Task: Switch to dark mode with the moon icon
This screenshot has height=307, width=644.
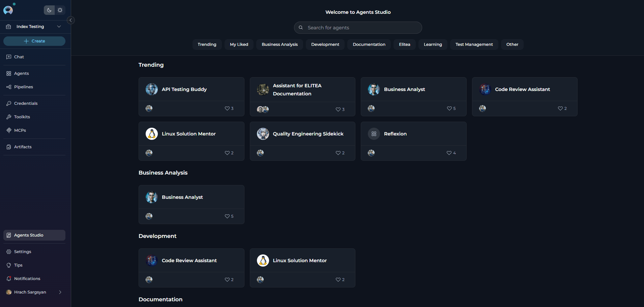Action: pos(49,10)
